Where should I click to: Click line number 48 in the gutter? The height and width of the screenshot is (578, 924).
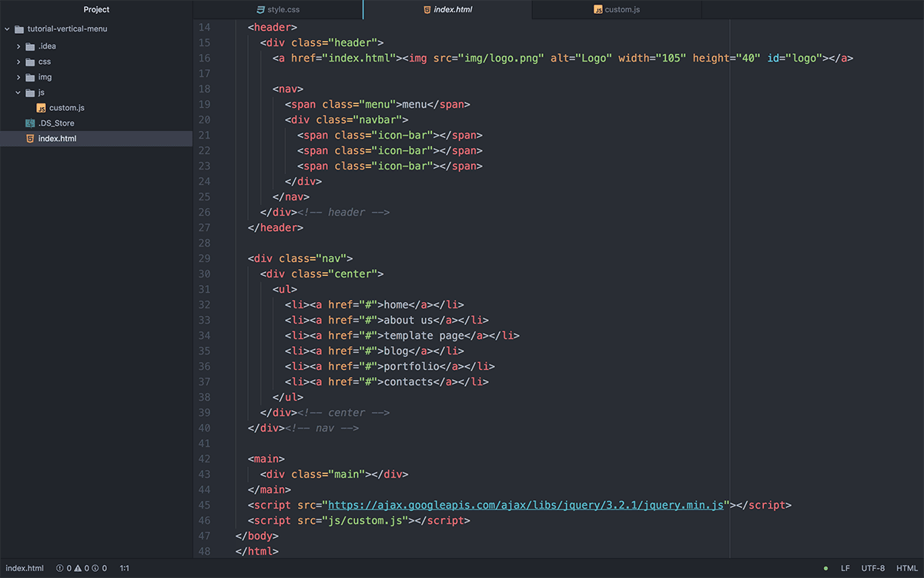coord(204,552)
